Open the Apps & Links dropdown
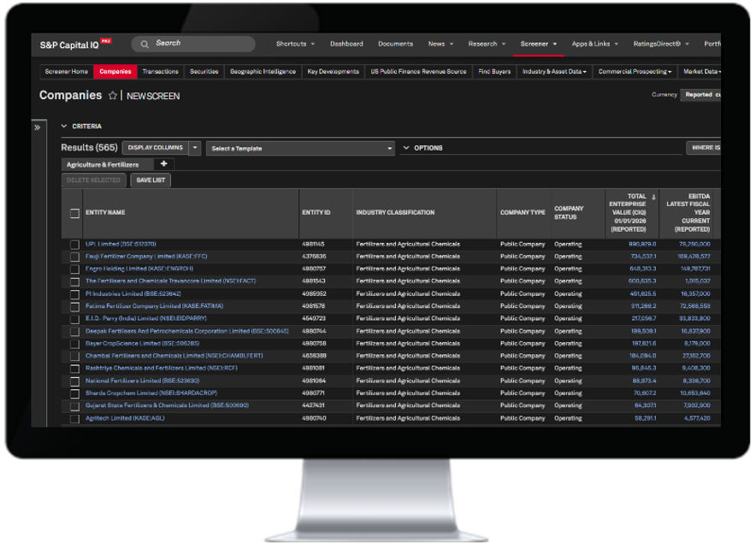 (x=595, y=44)
